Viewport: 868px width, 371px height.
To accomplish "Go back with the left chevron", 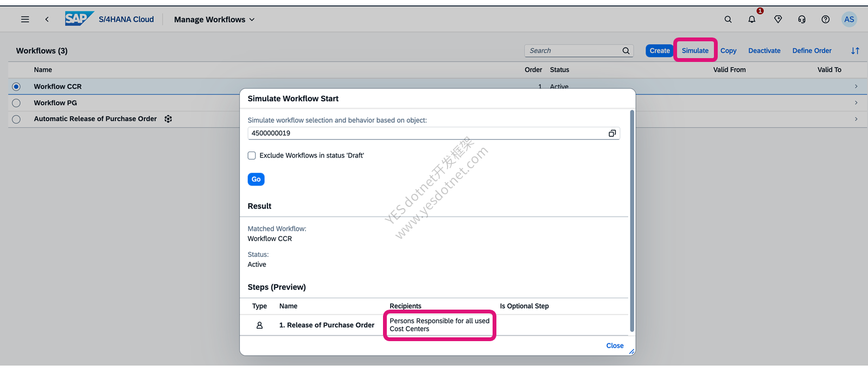I will pyautogui.click(x=47, y=19).
